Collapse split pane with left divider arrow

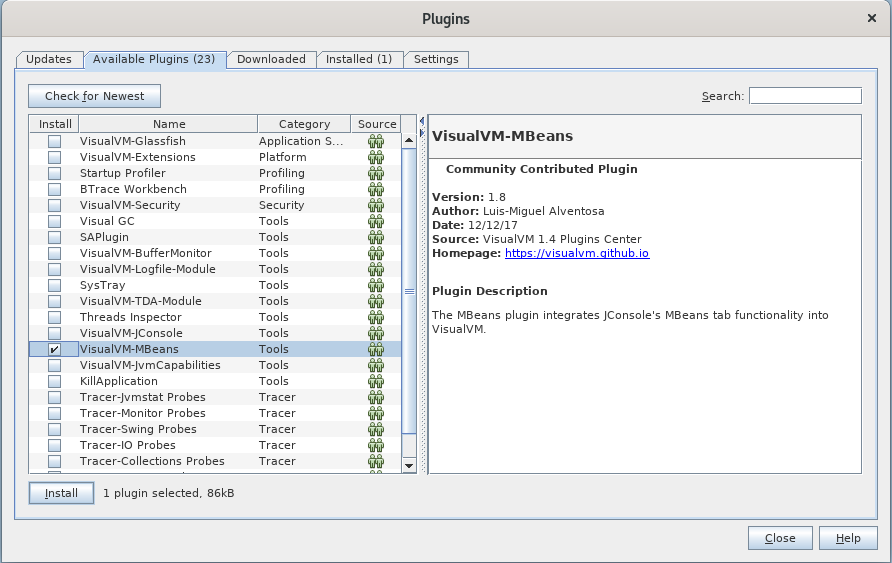point(422,121)
